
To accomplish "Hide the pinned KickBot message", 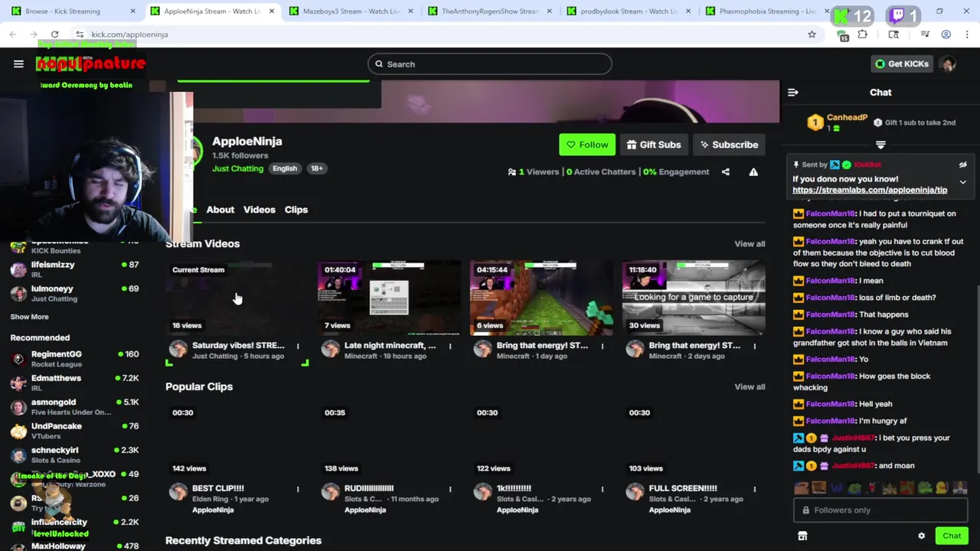I will (963, 165).
